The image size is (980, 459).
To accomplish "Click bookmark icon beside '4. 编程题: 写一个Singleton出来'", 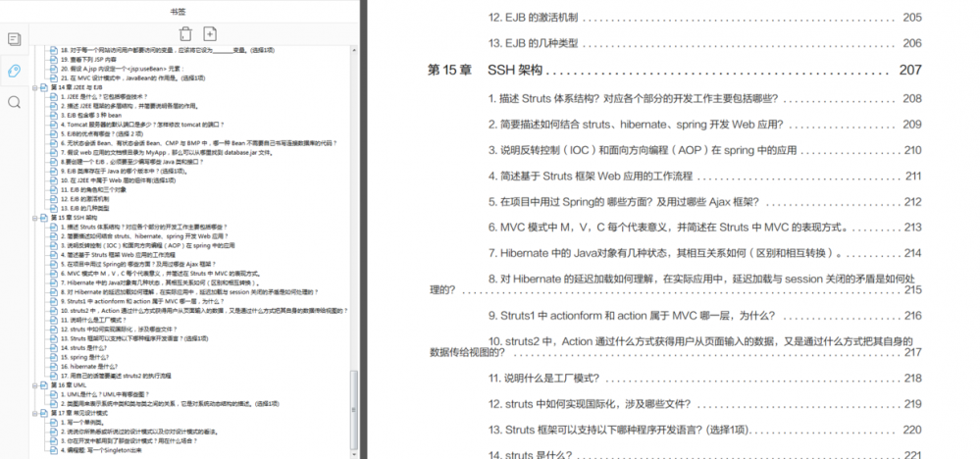I will pyautogui.click(x=54, y=449).
